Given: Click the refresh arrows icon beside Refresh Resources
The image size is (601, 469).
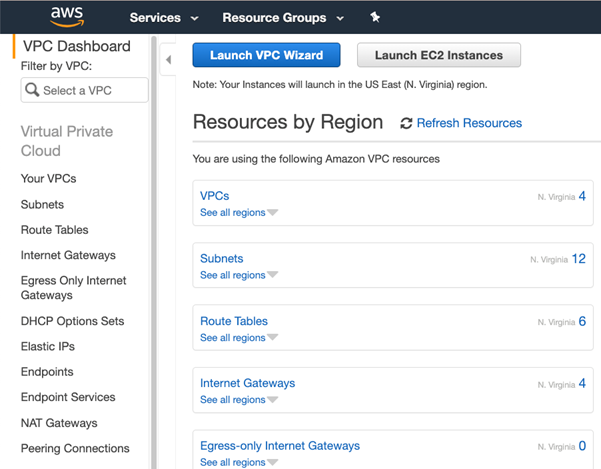Looking at the screenshot, I should tap(406, 123).
